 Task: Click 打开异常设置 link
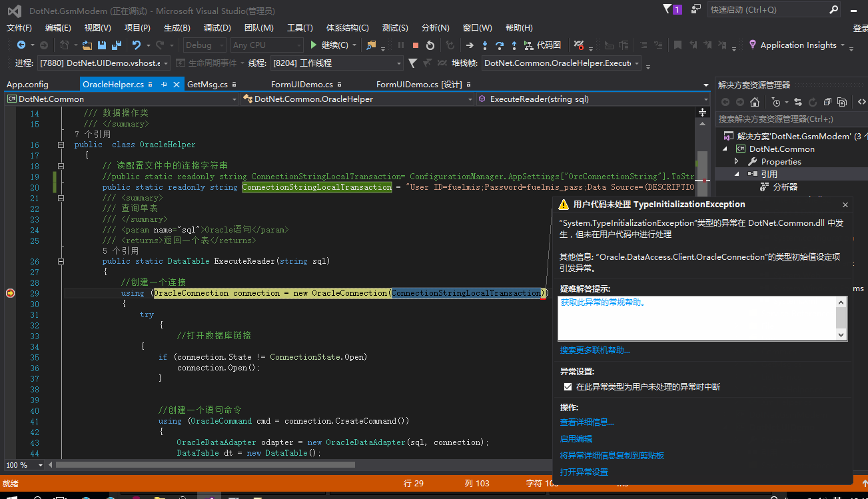point(584,472)
